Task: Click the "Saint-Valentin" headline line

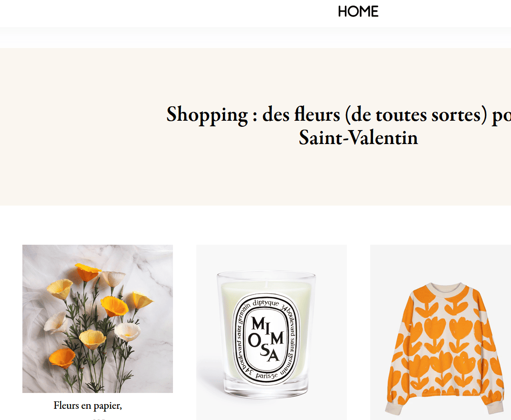Action: (358, 138)
